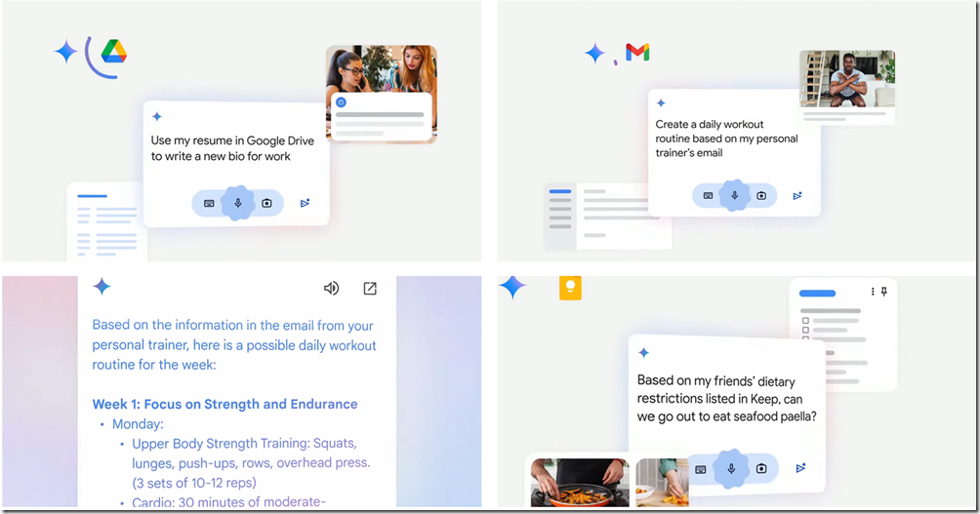Click the speaker read-aloud icon
Screen dimensions: 980x514
point(331,288)
